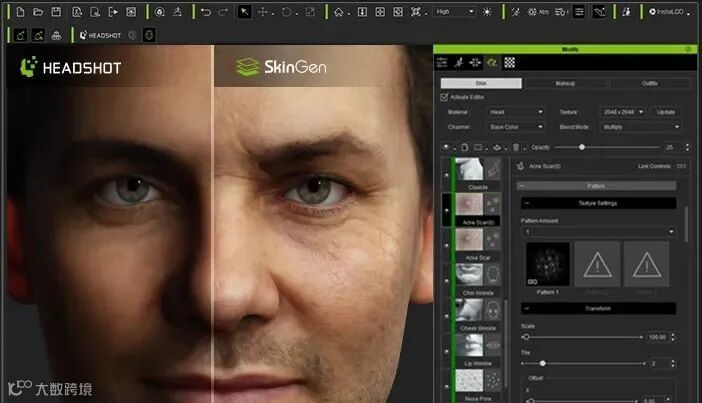Click the face mask icon next to Headshot
The width and height of the screenshot is (702, 403).
pyautogui.click(x=149, y=35)
